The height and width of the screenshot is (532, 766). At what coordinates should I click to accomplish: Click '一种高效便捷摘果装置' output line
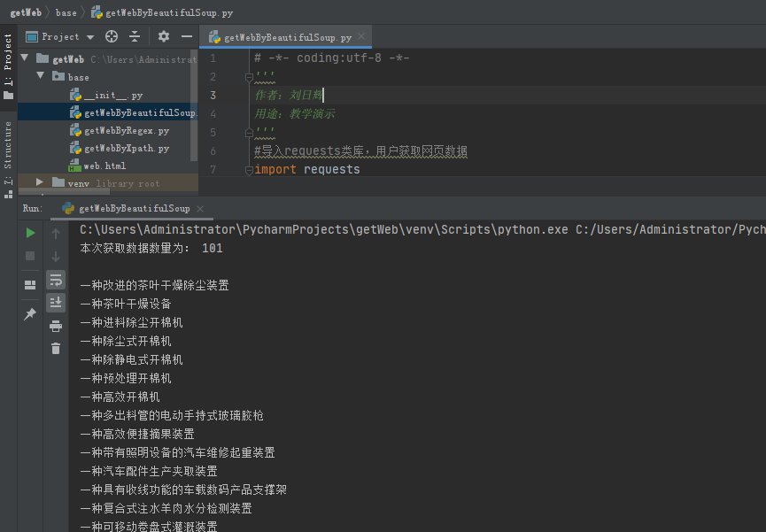pyautogui.click(x=137, y=434)
